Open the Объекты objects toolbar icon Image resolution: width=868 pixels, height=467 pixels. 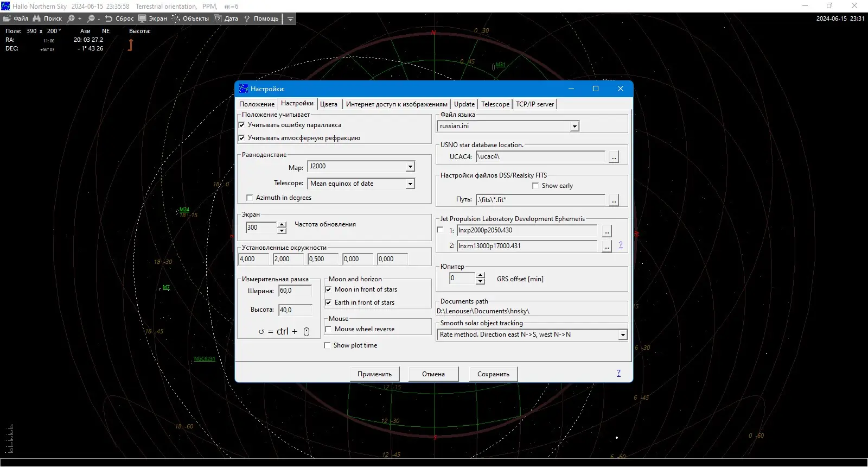(x=176, y=18)
